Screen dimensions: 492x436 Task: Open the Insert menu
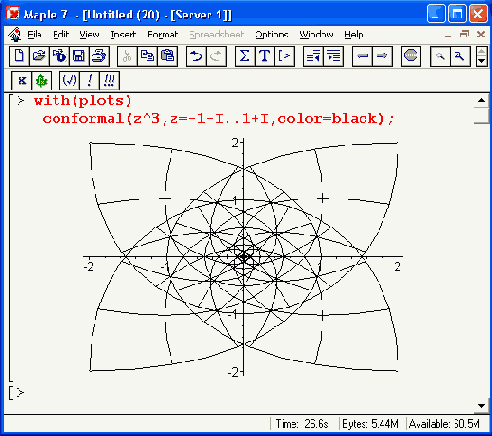[x=123, y=35]
